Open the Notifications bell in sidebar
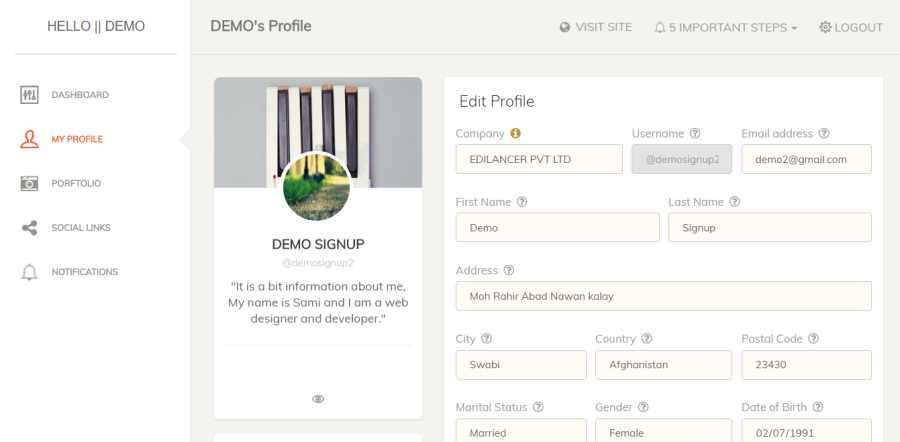The width and height of the screenshot is (900, 442). click(29, 272)
